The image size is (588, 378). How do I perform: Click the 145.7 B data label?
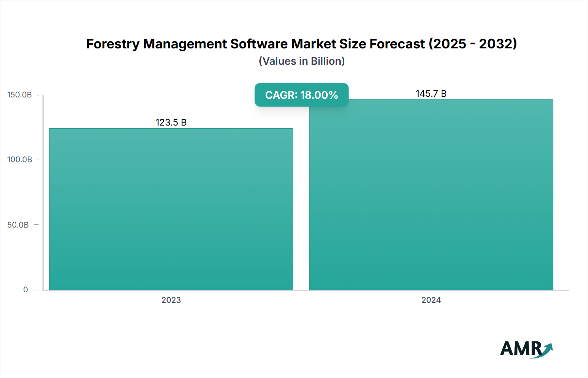coord(431,94)
